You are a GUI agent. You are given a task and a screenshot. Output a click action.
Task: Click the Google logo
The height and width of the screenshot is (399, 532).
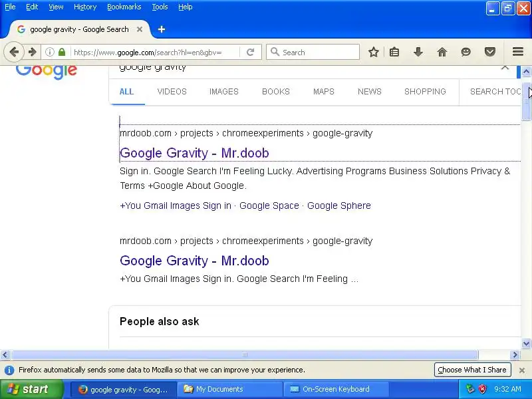coord(47,72)
